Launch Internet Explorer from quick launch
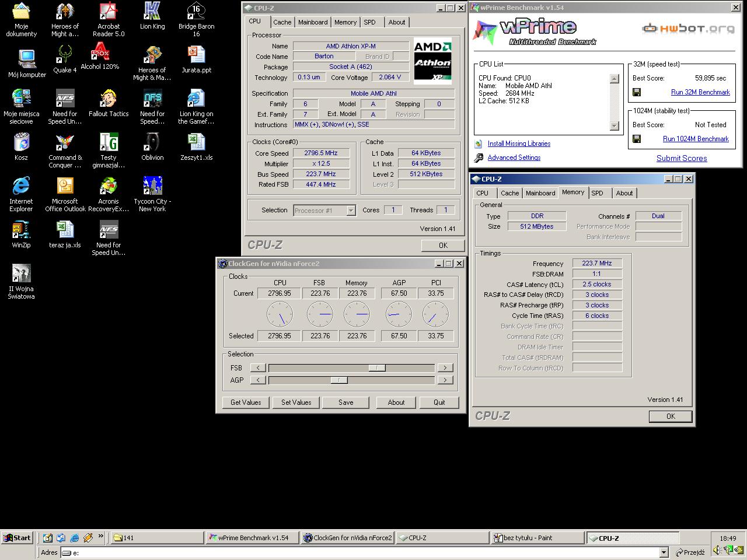 [74, 538]
